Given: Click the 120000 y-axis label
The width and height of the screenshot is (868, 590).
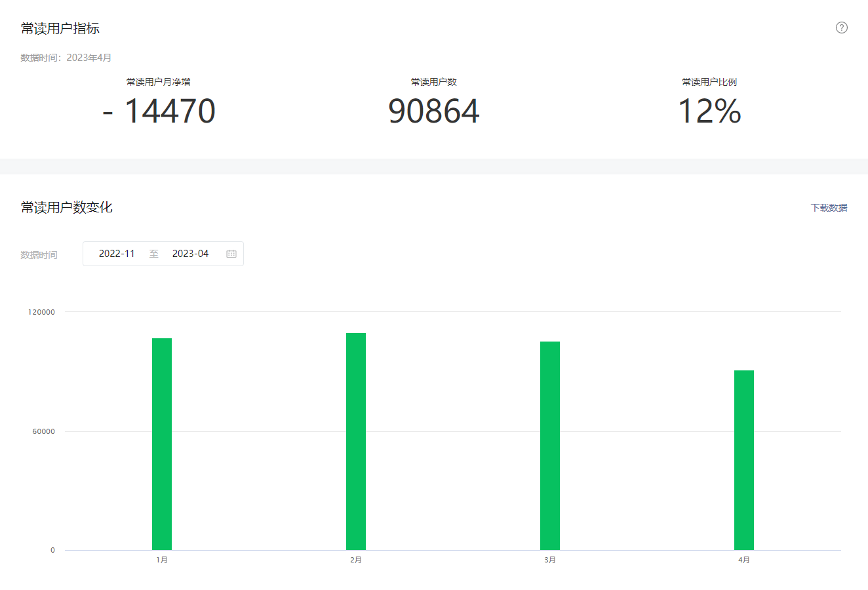Looking at the screenshot, I should click(x=41, y=312).
